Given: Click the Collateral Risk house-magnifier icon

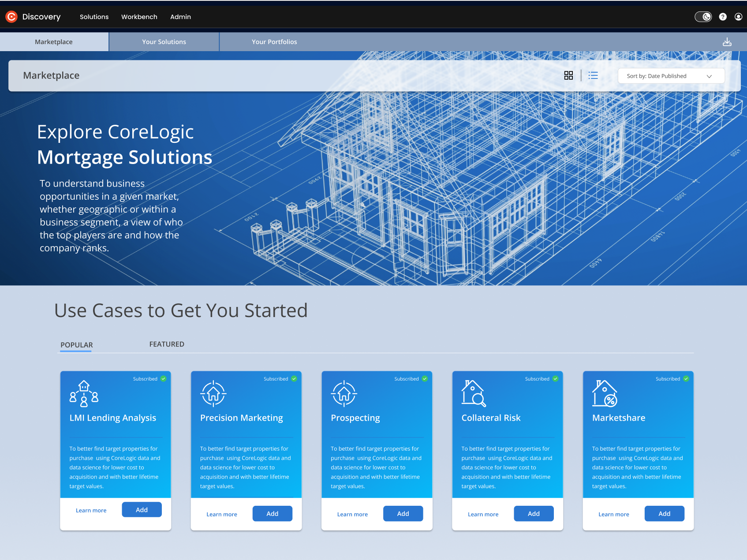Looking at the screenshot, I should (474, 393).
